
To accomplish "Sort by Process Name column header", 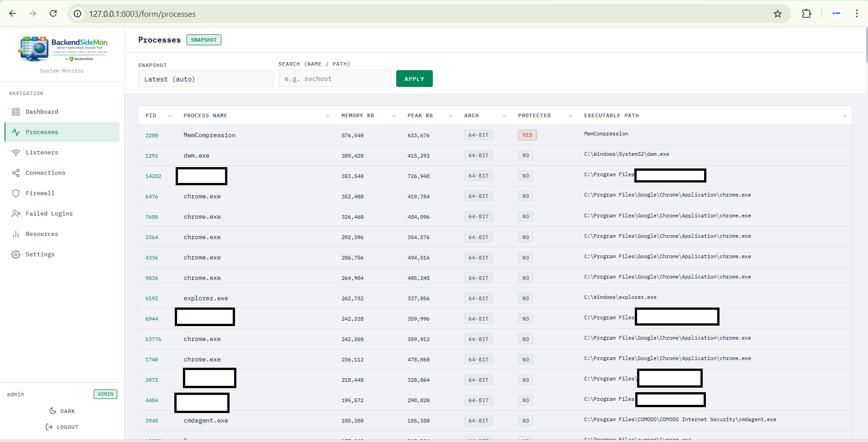I will (x=205, y=115).
